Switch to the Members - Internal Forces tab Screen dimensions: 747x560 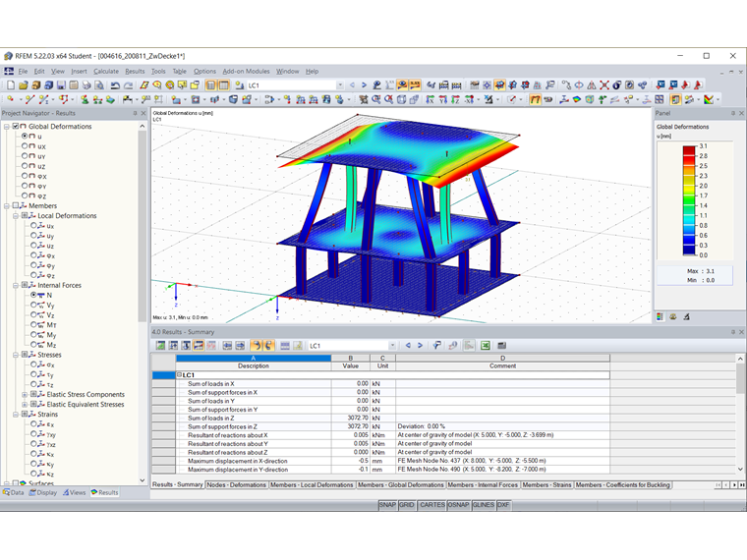(x=483, y=484)
